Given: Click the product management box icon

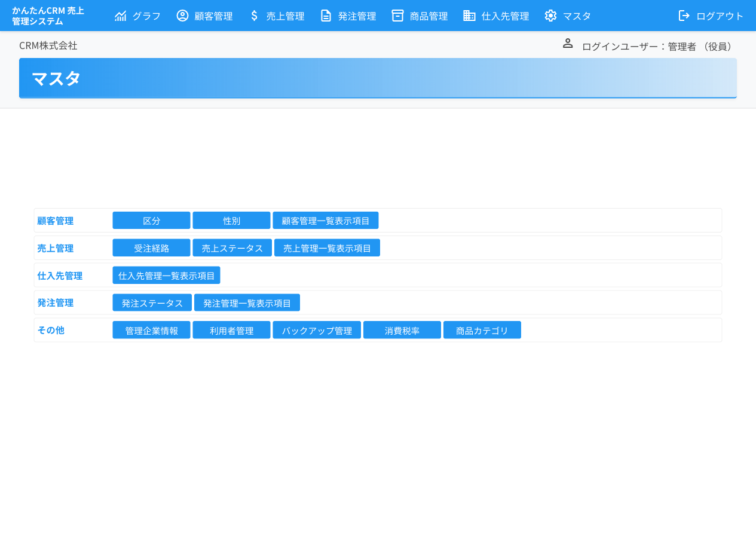Looking at the screenshot, I should pos(397,16).
